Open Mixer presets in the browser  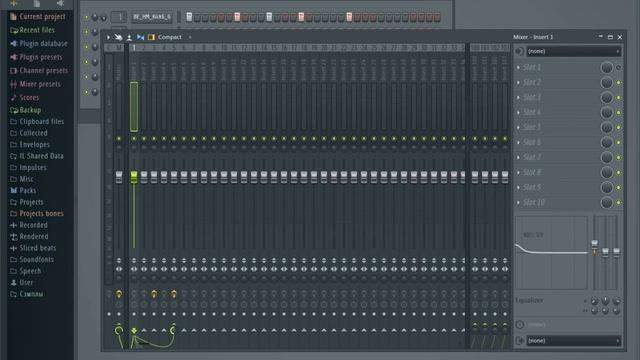(x=35, y=84)
